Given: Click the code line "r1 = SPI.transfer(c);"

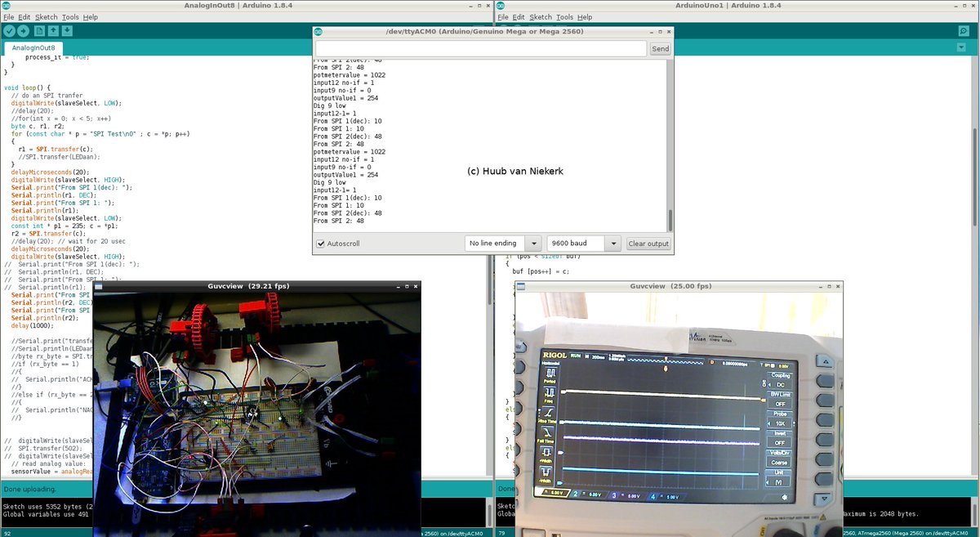Looking at the screenshot, I should (x=55, y=149).
